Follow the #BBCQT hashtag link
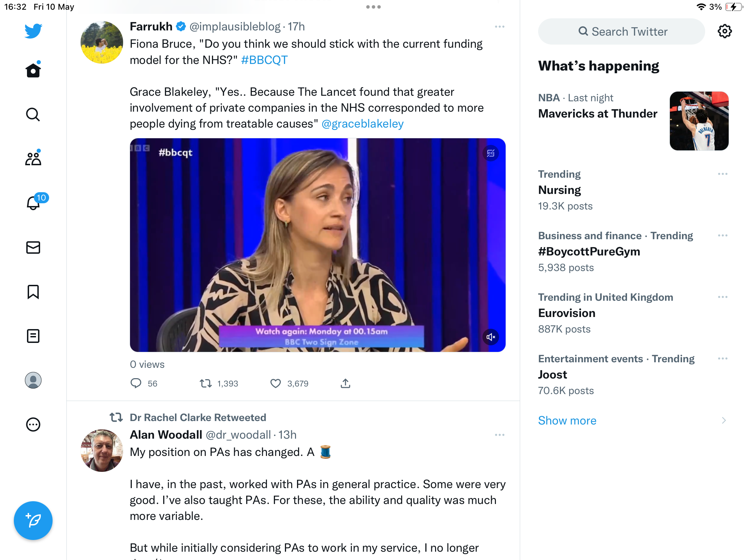Viewport: 747px width, 560px height. click(x=264, y=60)
